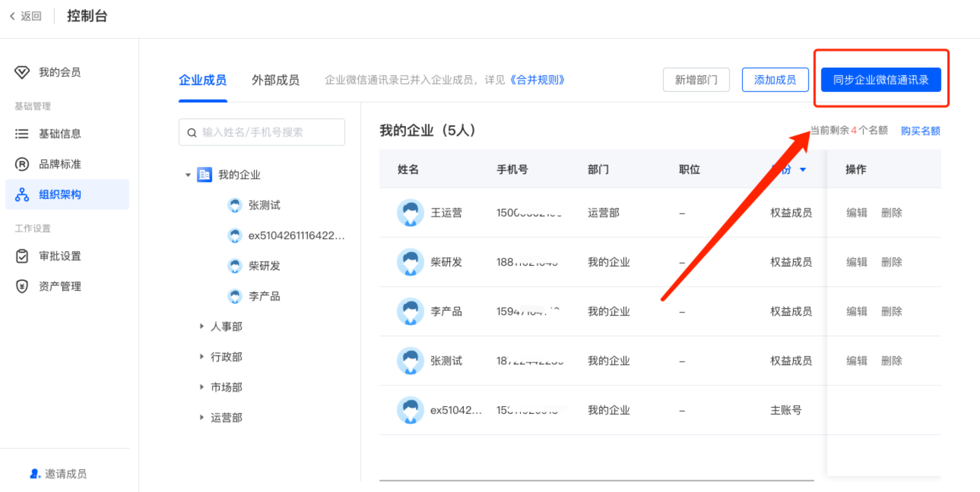Image resolution: width=980 pixels, height=492 pixels.
Task: Click 柴研发 avatar in the tree
Action: click(x=235, y=266)
